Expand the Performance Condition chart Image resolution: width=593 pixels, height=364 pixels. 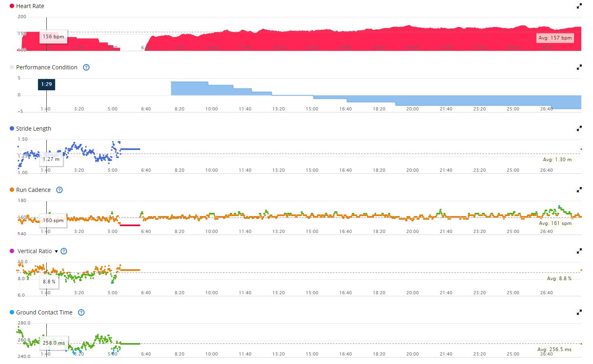pos(579,67)
